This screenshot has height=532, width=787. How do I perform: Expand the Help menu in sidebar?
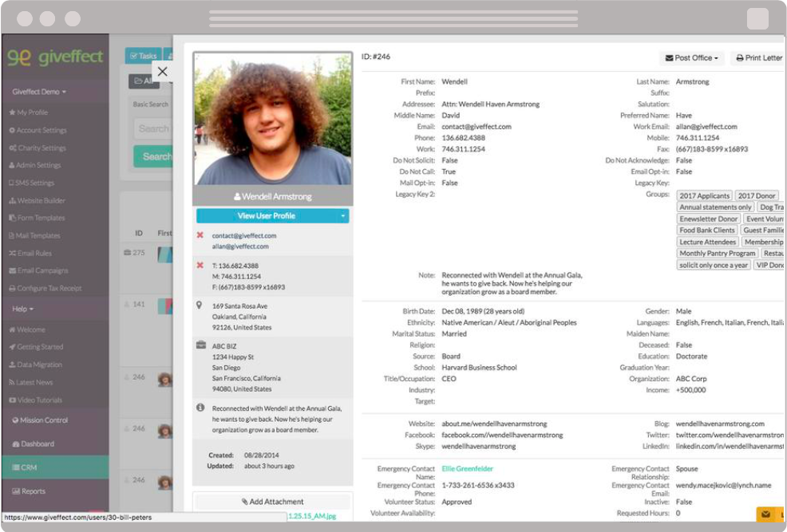tap(22, 309)
